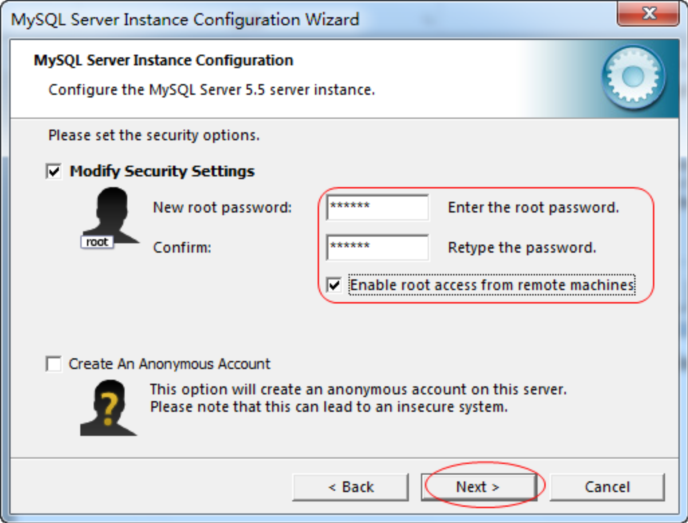Screen dimensions: 688x523
Task: Click the MySQL Server Instance Configuration heading
Action: click(163, 60)
